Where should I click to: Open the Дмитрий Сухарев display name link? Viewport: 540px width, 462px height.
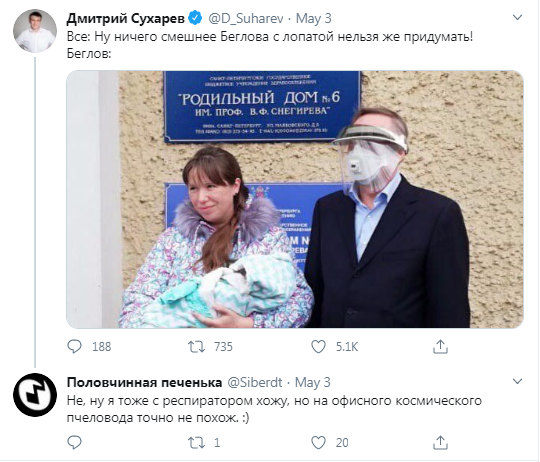coord(126,18)
